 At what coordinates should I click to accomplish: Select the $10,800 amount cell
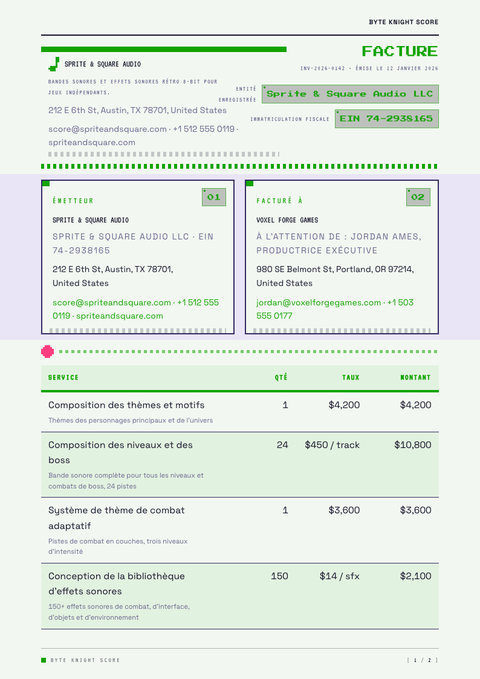click(x=412, y=445)
